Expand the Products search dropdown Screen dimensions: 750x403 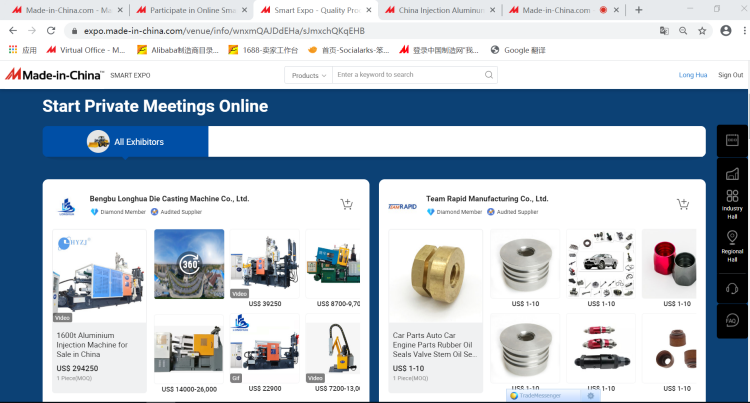[x=309, y=75]
